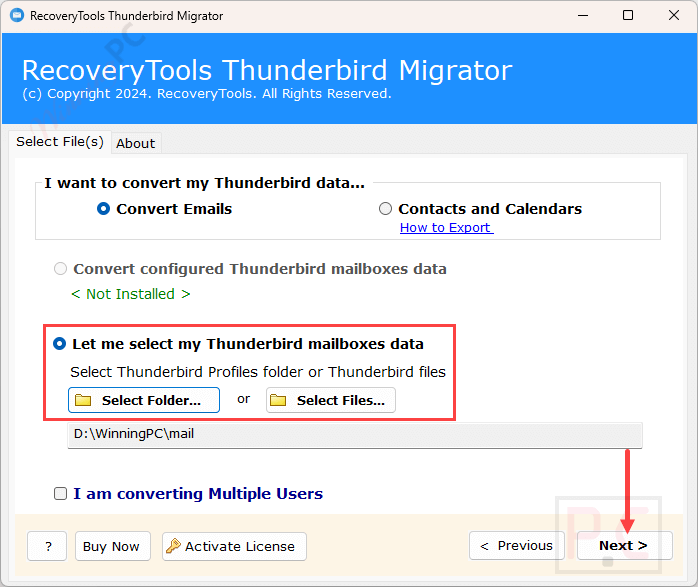Go back with the Previous button

(x=516, y=546)
